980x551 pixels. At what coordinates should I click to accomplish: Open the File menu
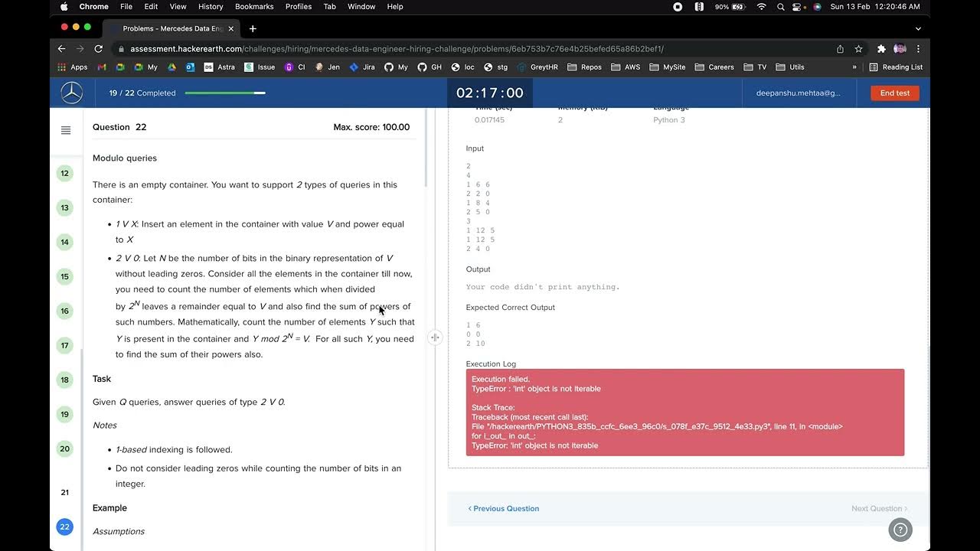pos(126,6)
